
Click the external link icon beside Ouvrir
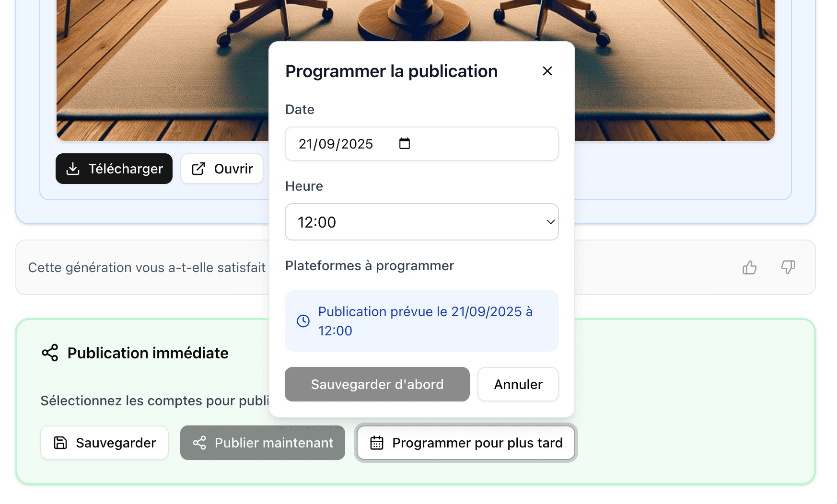coord(198,169)
